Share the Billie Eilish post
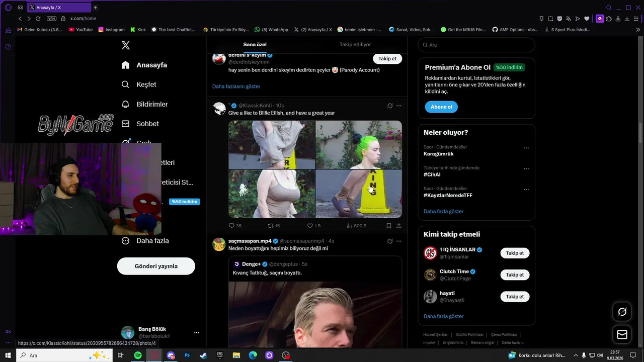The width and height of the screenshot is (644, 362). coord(399,226)
